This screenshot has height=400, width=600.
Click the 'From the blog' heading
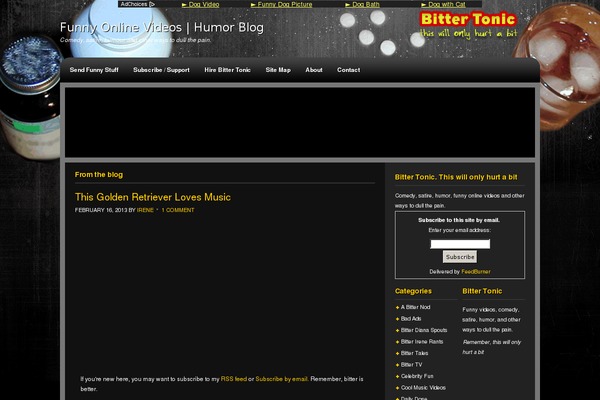pos(99,175)
